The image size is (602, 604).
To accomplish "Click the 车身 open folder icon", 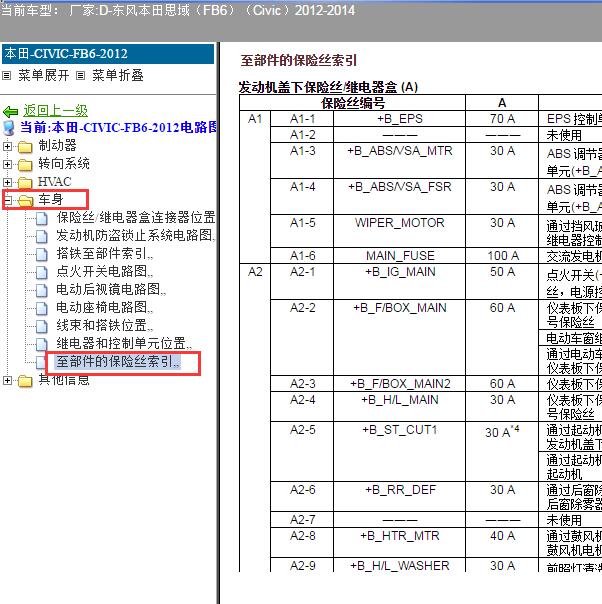I will (26, 200).
